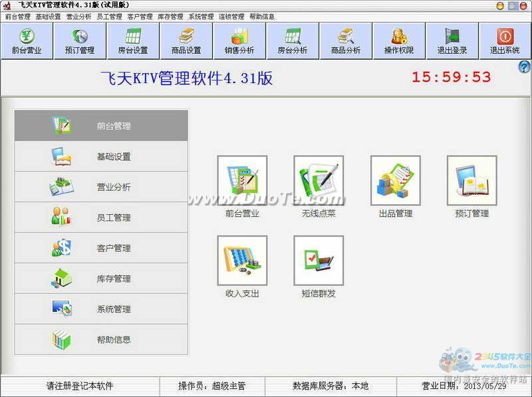Launch the 短信群发 module icon

point(319,261)
